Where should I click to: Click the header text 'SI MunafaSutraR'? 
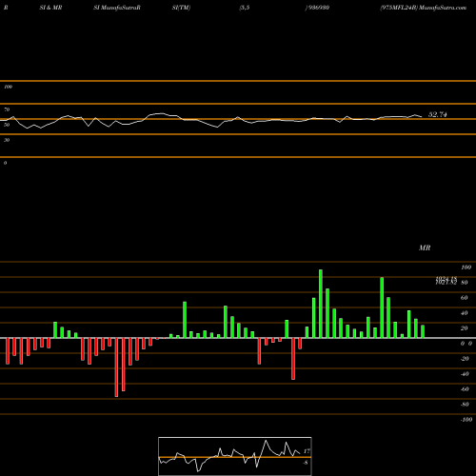117,8
